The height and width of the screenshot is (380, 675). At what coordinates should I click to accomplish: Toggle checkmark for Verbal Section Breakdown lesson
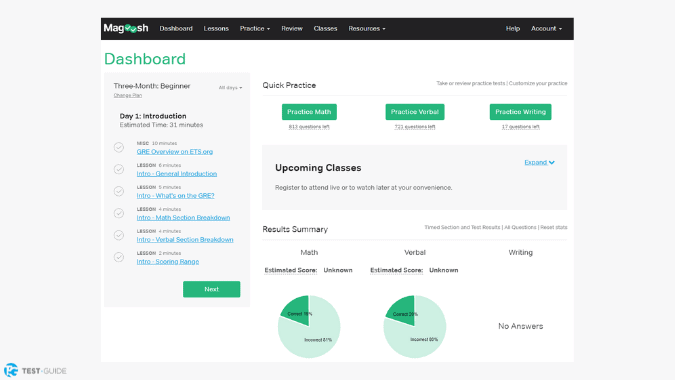[119, 235]
